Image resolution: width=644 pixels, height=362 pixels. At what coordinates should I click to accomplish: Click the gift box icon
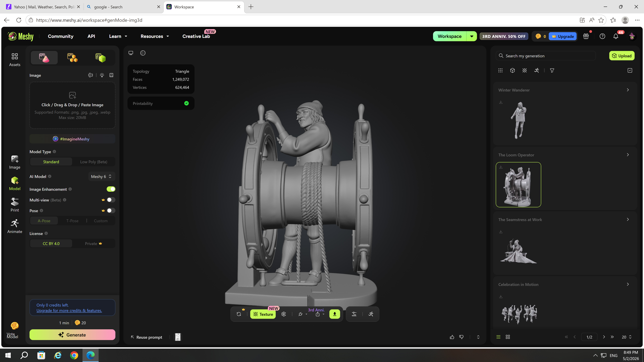586,36
